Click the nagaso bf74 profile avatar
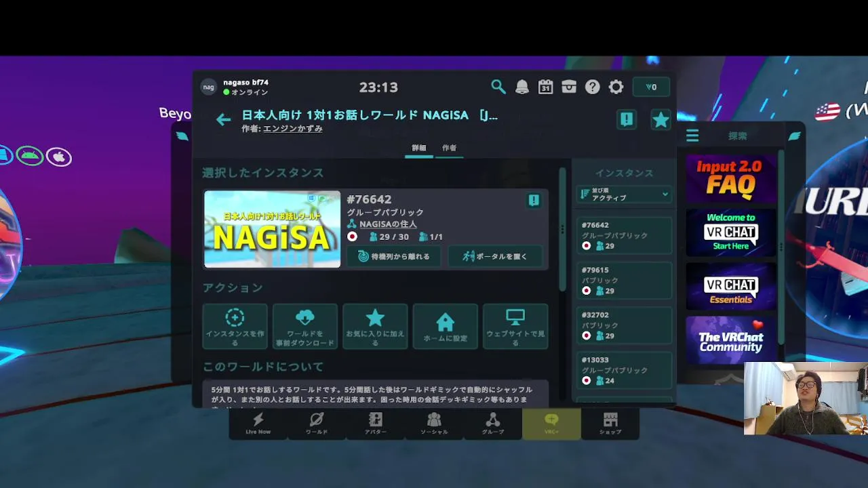The image size is (868, 488). pos(208,87)
